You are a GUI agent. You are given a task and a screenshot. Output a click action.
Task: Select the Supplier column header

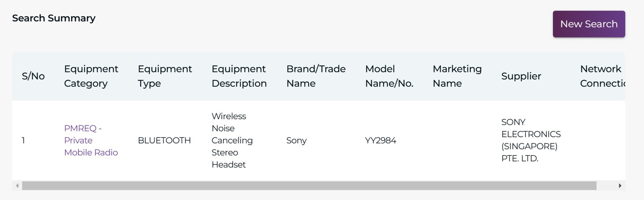click(x=521, y=76)
